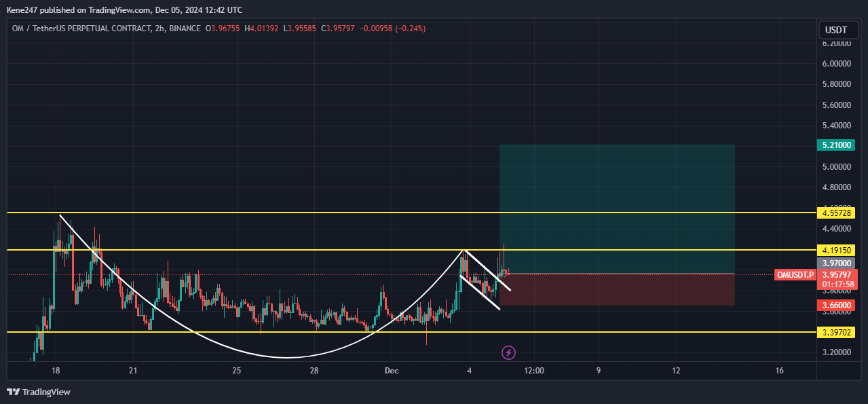Image resolution: width=868 pixels, height=404 pixels.
Task: Click the 28 date label on time axis
Action: point(314,371)
